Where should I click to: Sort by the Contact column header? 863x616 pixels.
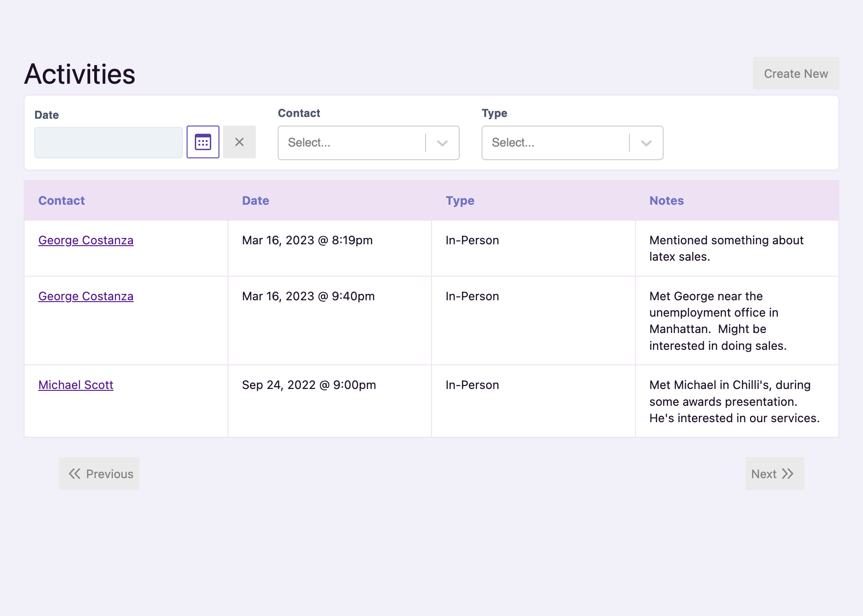(x=61, y=201)
